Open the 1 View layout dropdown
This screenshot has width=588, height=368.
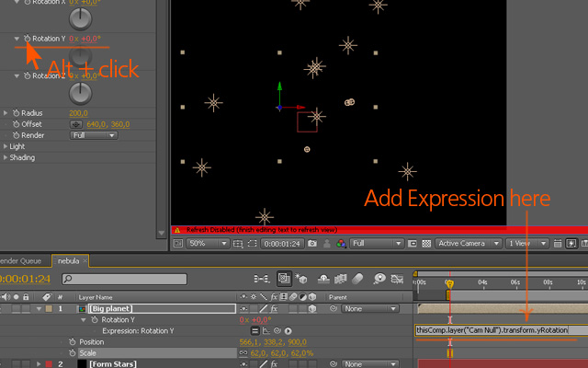pos(526,244)
